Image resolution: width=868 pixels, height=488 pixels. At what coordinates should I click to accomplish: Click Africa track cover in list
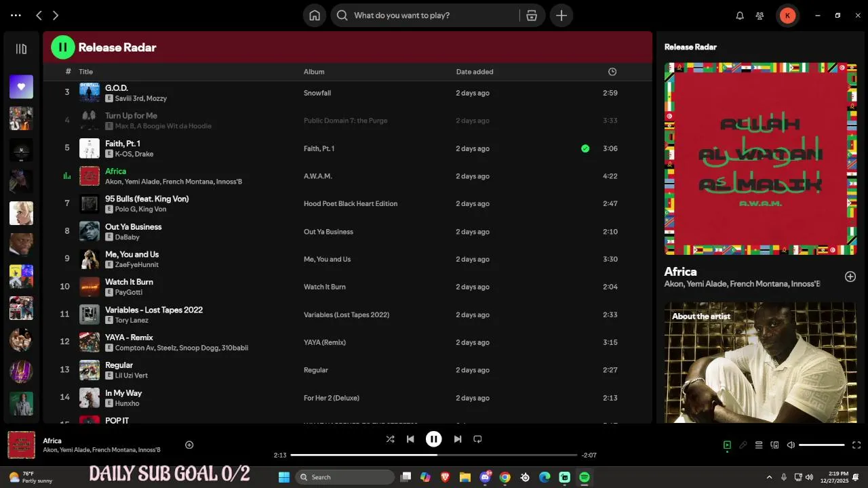pyautogui.click(x=90, y=176)
